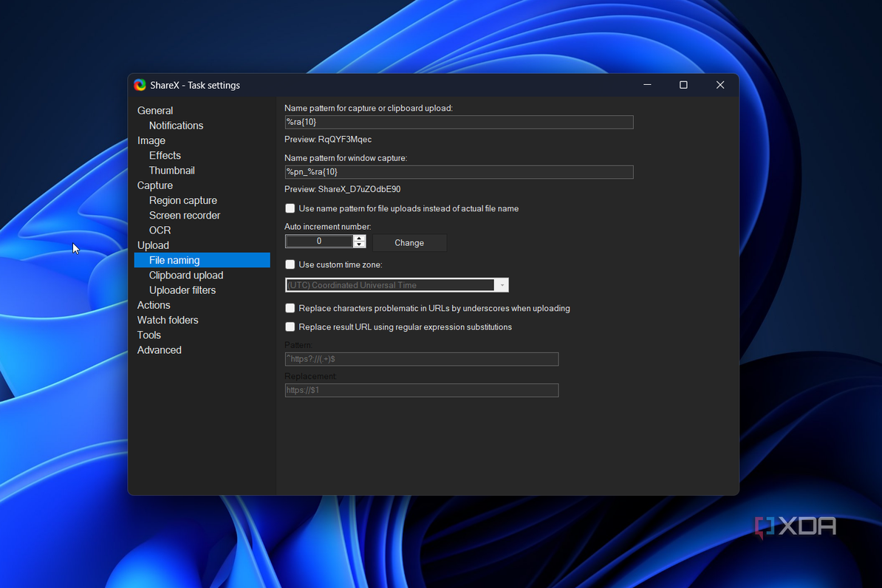Close the ShareX Task settings window
Image resolution: width=882 pixels, height=588 pixels.
(720, 85)
